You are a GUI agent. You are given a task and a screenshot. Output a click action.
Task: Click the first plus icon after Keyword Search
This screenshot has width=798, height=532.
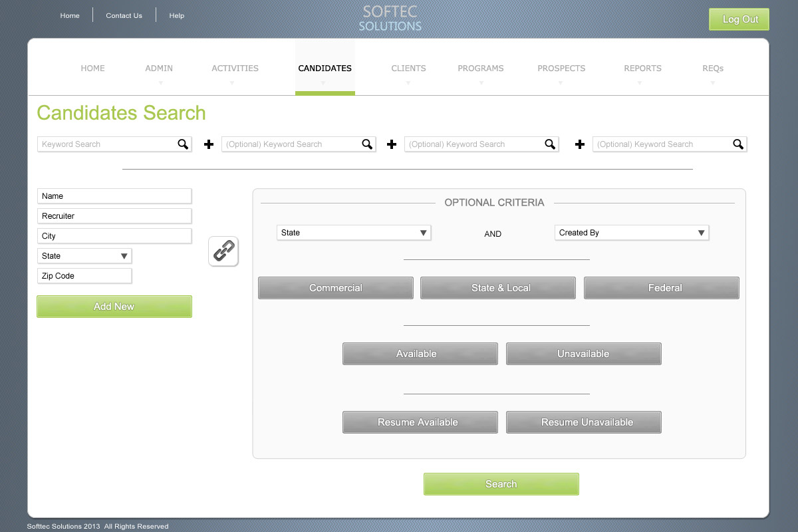coord(209,144)
